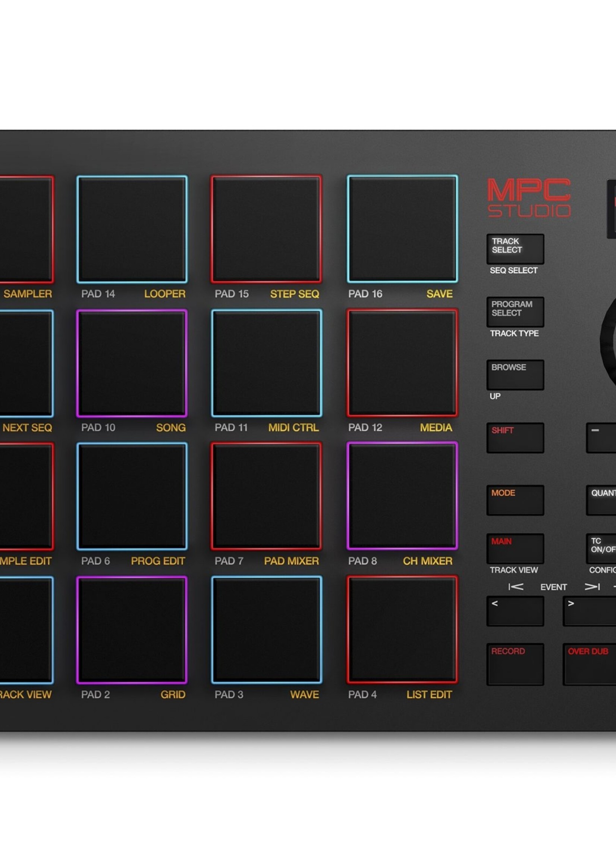Viewport: 616px width, 863px height.
Task: Hit the red-lit Pad 12 drum pad
Action: (402, 363)
